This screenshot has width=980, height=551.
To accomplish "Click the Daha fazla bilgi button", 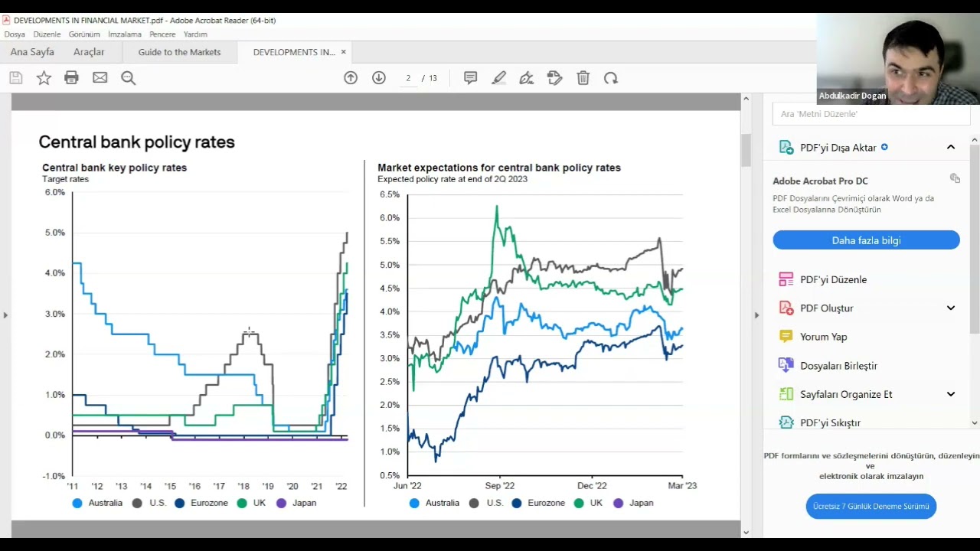I will [x=866, y=240].
